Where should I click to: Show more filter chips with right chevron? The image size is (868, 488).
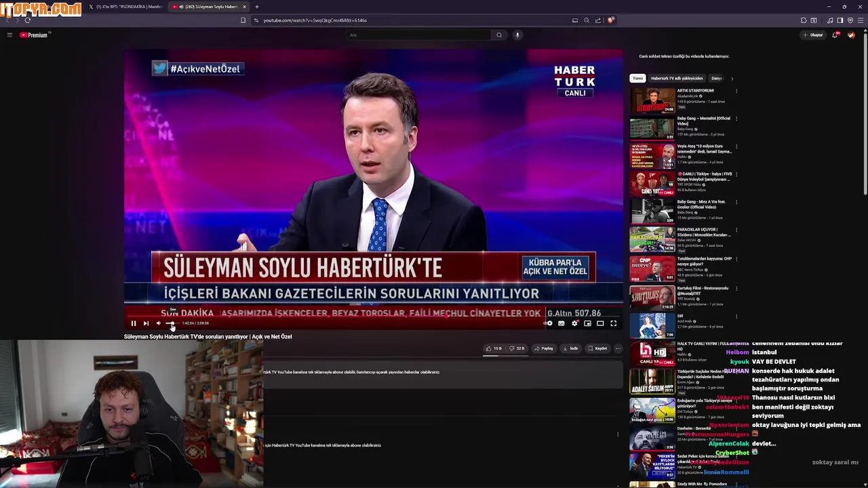coord(732,78)
